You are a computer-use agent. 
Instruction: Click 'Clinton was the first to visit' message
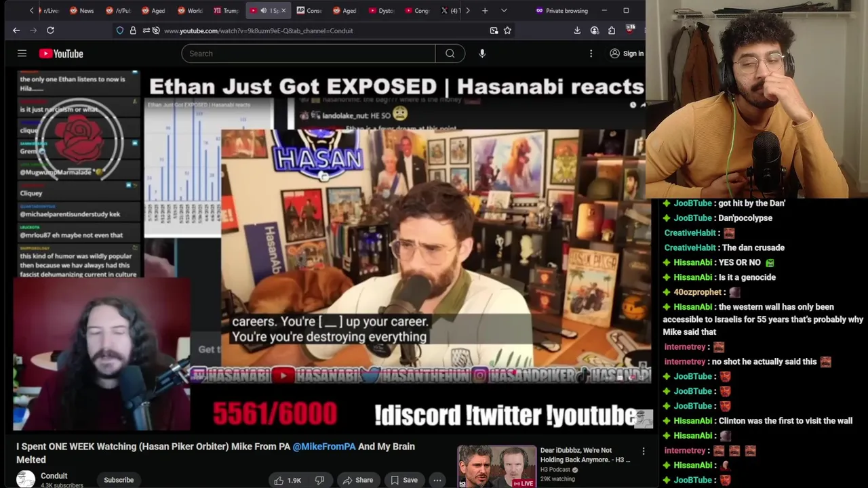click(x=785, y=421)
